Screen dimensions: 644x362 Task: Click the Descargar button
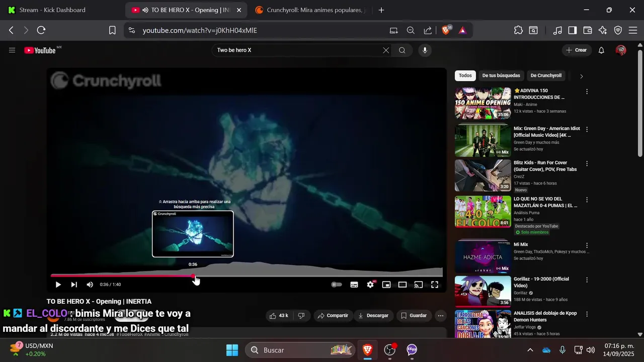pyautogui.click(x=373, y=316)
